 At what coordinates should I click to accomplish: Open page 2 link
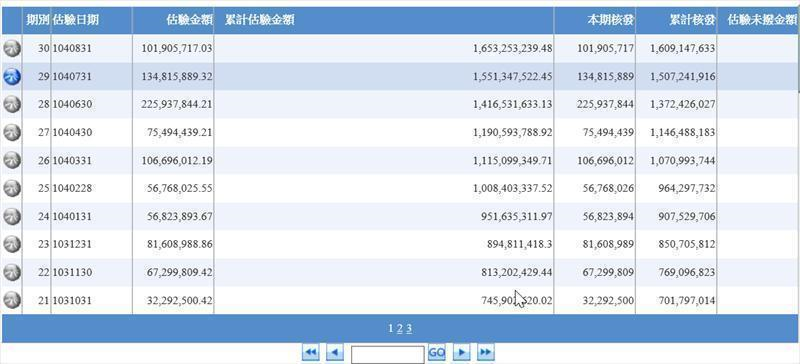399,329
